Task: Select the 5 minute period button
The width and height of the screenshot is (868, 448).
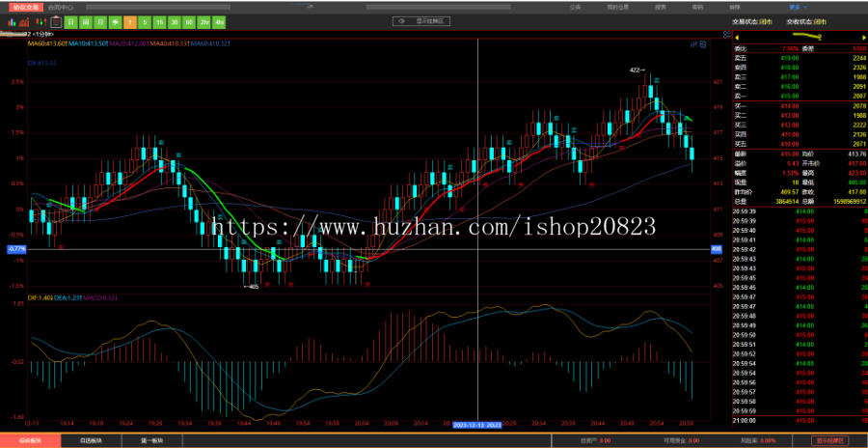Action: pyautogui.click(x=145, y=22)
